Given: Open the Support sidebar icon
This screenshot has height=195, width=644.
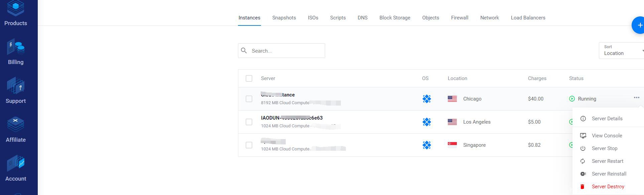Looking at the screenshot, I should [16, 90].
